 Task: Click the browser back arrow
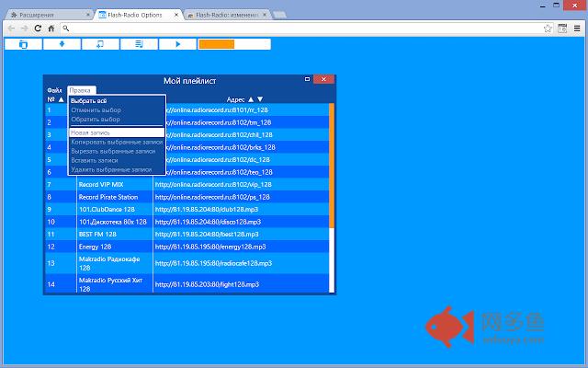click(x=11, y=29)
